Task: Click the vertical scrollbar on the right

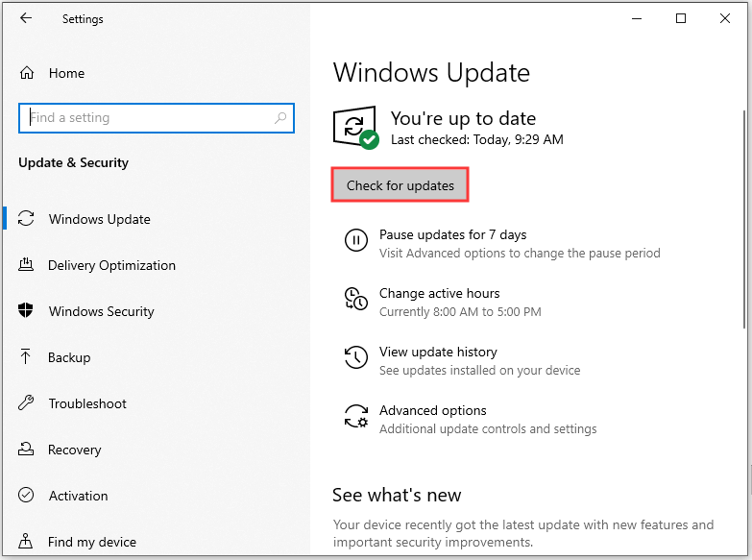Action: click(744, 220)
